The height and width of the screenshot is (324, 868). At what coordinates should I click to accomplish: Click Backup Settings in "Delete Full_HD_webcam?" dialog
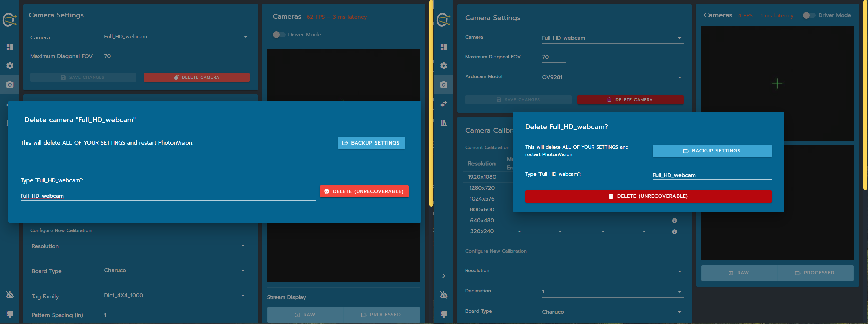[x=712, y=151]
